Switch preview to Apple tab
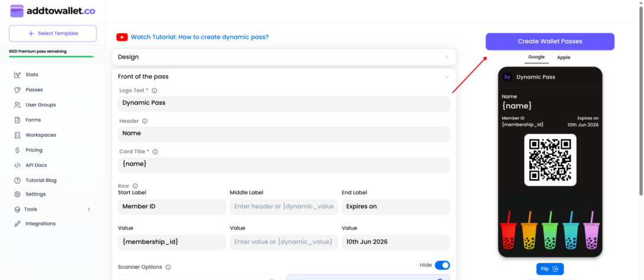 pos(564,57)
